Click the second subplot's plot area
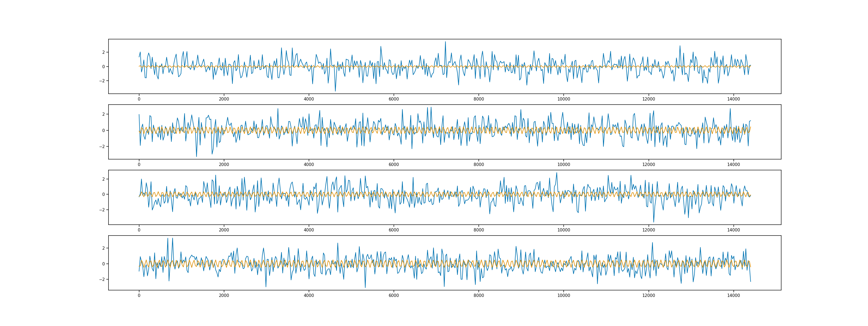 [445, 132]
